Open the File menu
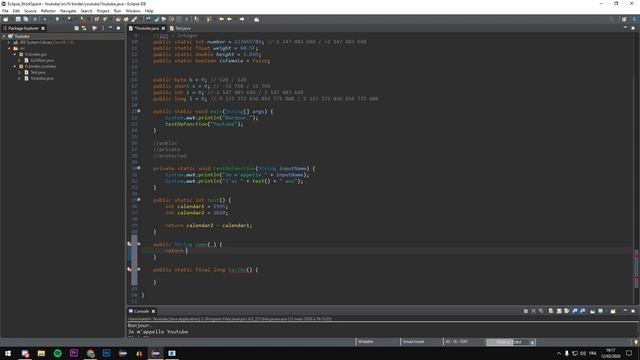The image size is (640, 360). [5, 11]
